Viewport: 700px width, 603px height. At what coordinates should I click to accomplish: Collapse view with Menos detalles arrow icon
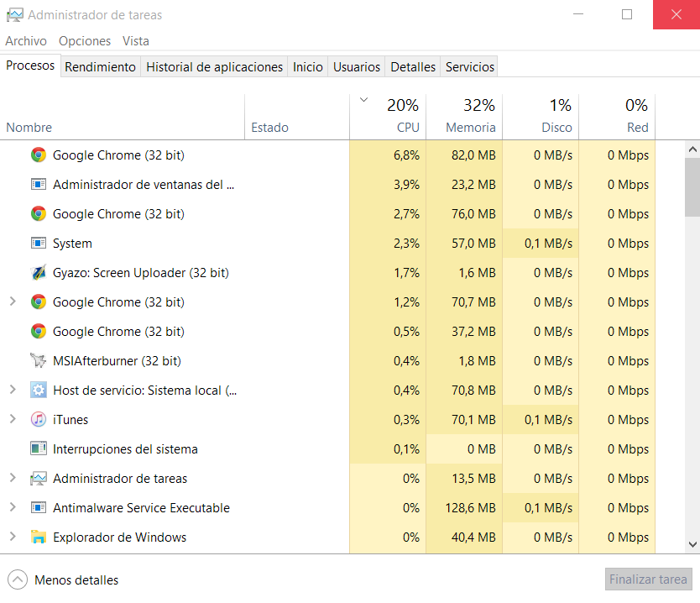coord(18,579)
